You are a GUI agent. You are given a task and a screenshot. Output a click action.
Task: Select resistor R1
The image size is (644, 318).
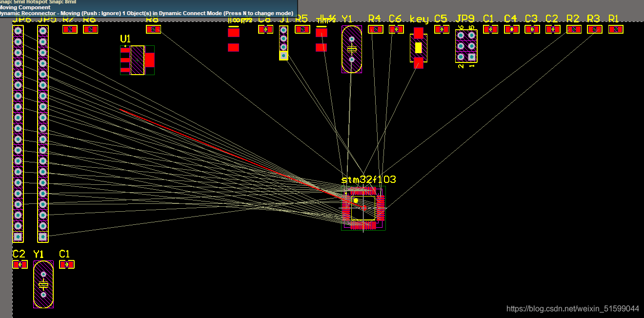click(x=616, y=29)
